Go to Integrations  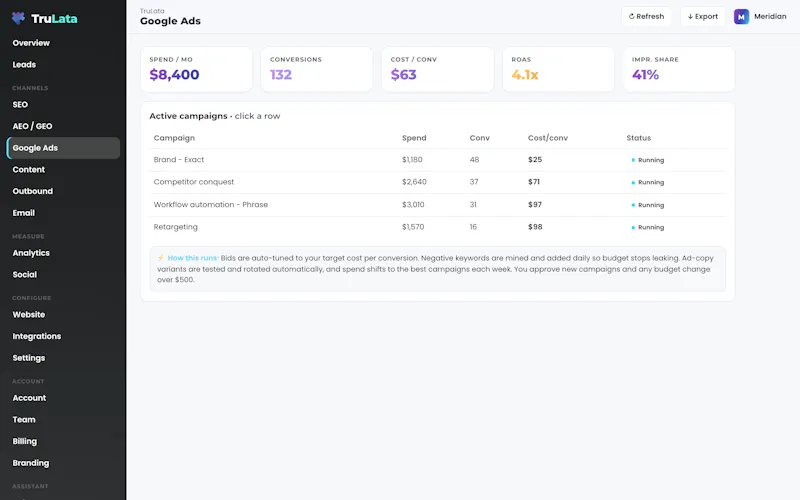37,336
